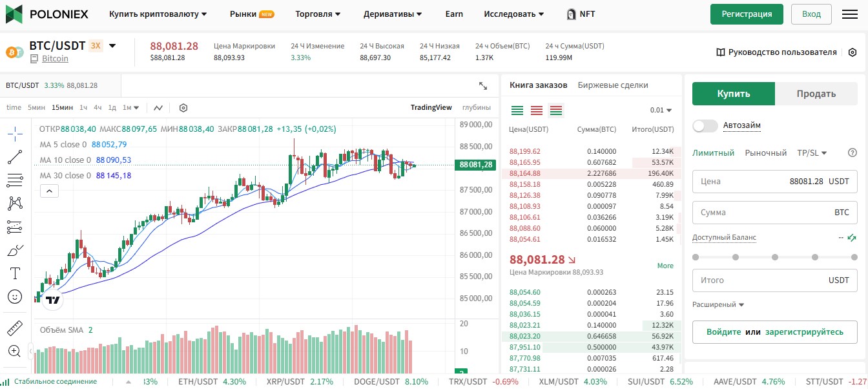Image resolution: width=868 pixels, height=389 pixels.
Task: Open the emoji icons tool
Action: click(15, 297)
